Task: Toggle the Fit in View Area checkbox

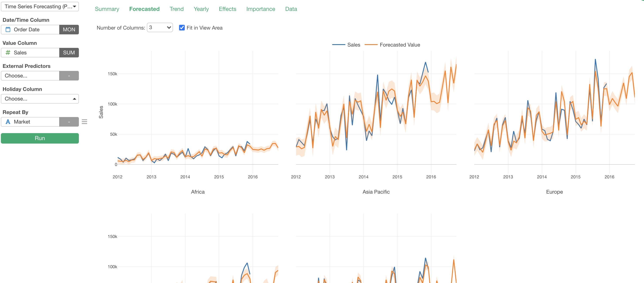Action: 182,28
